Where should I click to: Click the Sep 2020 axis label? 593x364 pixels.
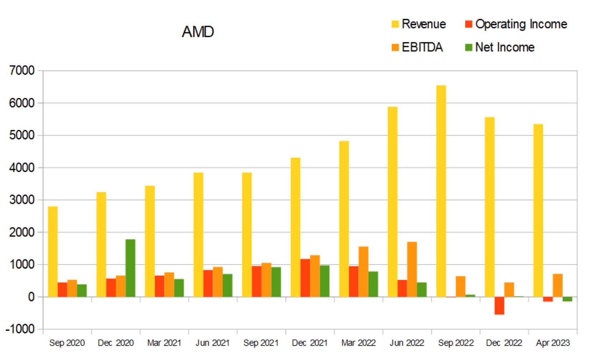67,343
